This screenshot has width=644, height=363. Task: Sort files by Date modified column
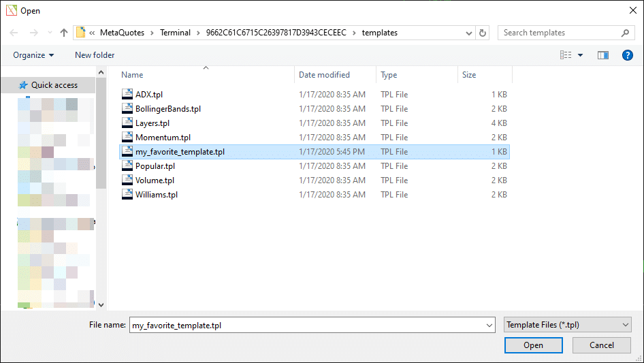pos(325,75)
